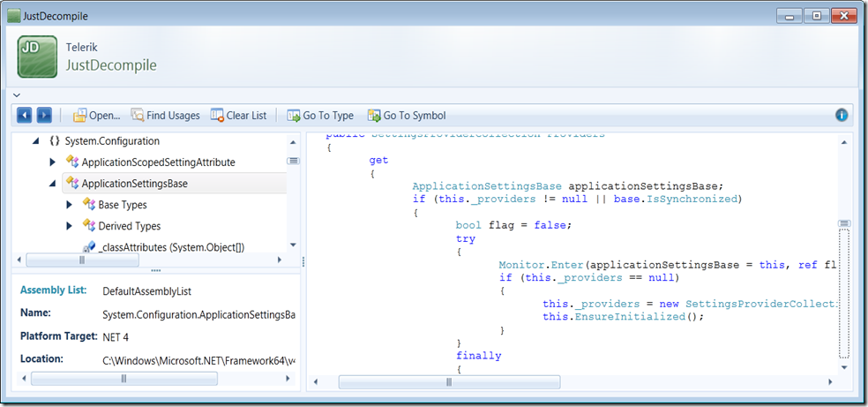Click the Base Types folder icon
The height and width of the screenshot is (407, 868).
click(x=89, y=204)
